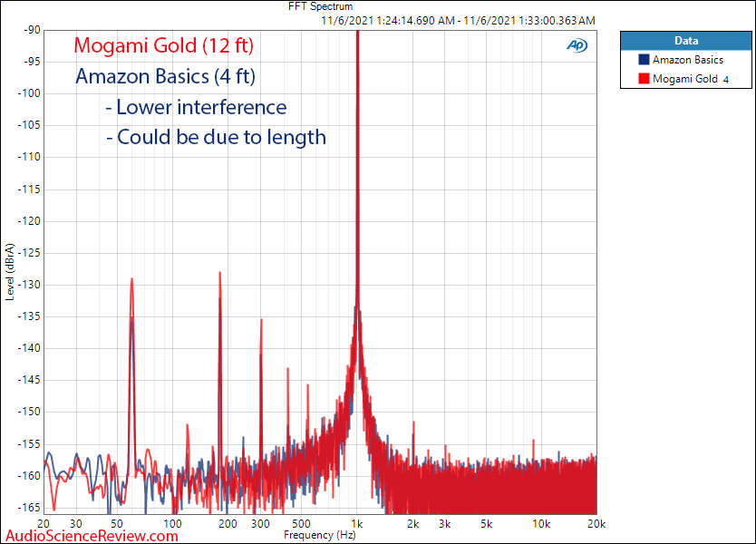The width and height of the screenshot is (756, 544).
Task: Click the 2k frequency axis tick
Action: [x=412, y=524]
